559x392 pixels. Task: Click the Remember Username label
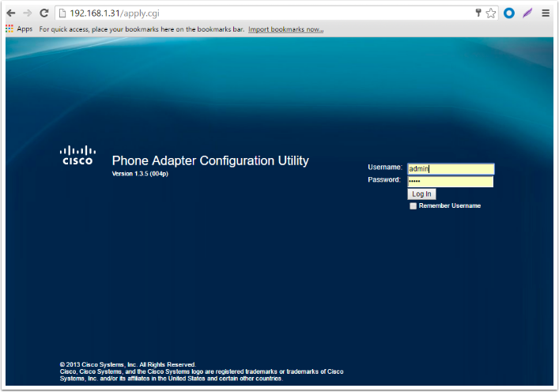coord(450,205)
